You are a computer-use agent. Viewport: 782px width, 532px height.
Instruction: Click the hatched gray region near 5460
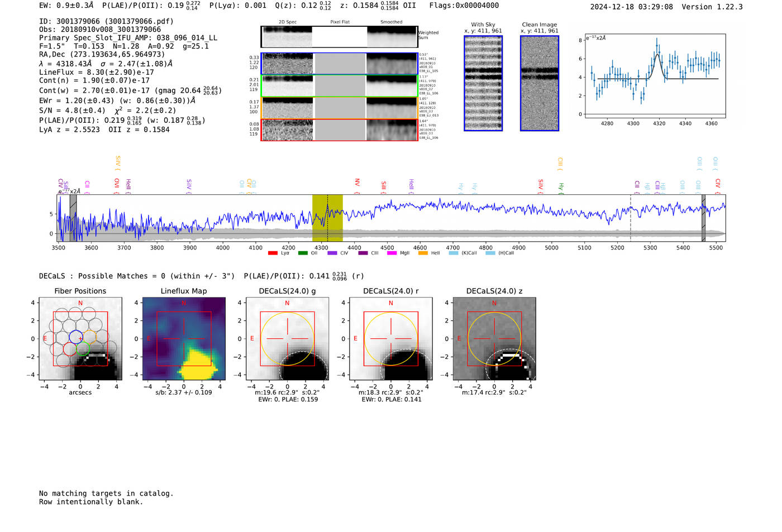coord(703,218)
